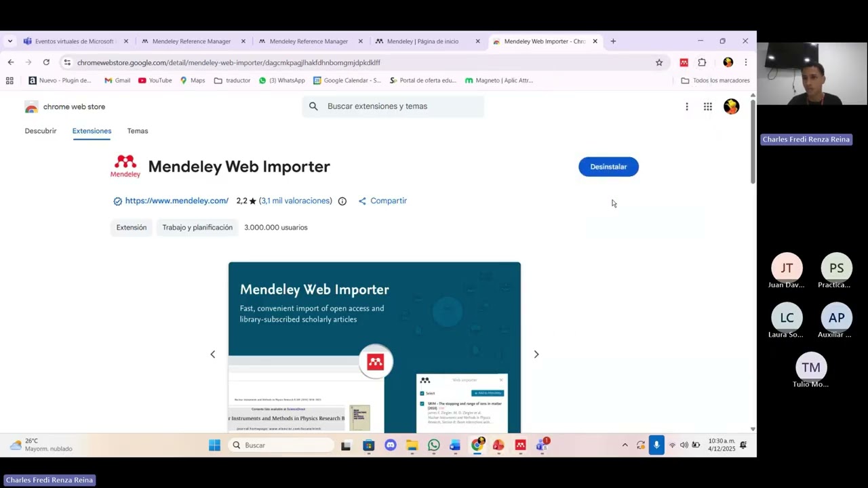Open the Maps bookmark
The image size is (868, 488).
pyautogui.click(x=192, y=81)
